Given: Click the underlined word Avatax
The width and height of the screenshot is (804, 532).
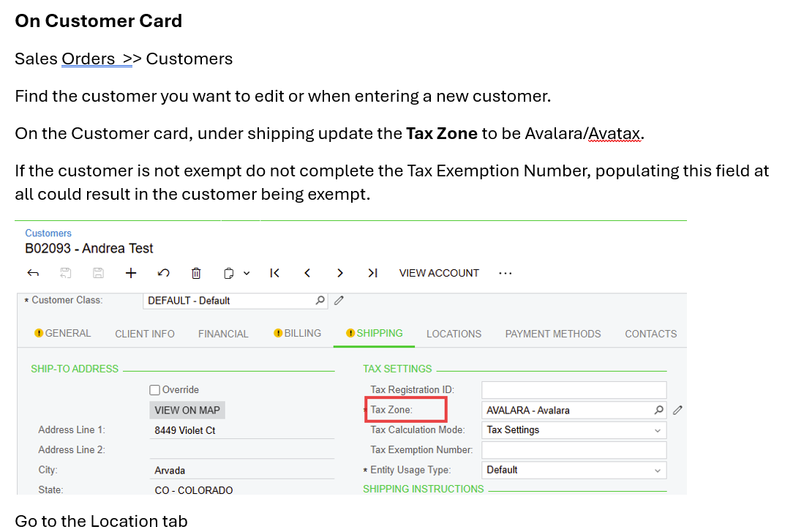Looking at the screenshot, I should tap(615, 133).
